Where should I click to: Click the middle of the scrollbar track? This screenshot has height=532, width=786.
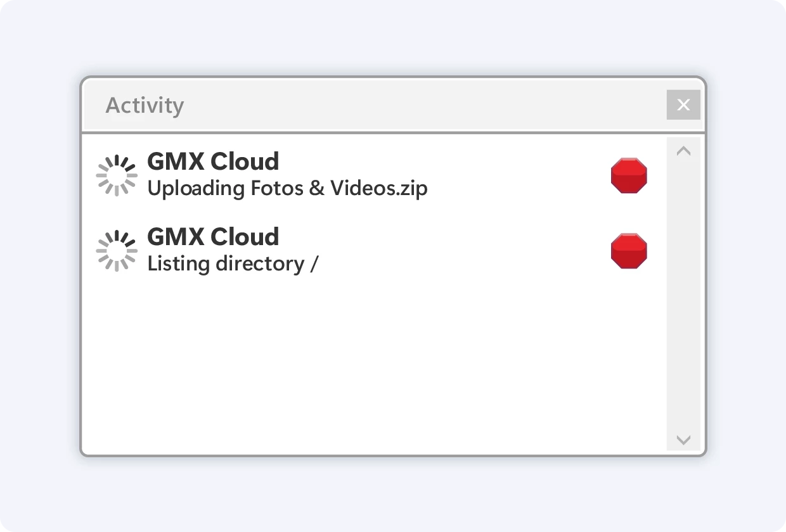(x=683, y=294)
